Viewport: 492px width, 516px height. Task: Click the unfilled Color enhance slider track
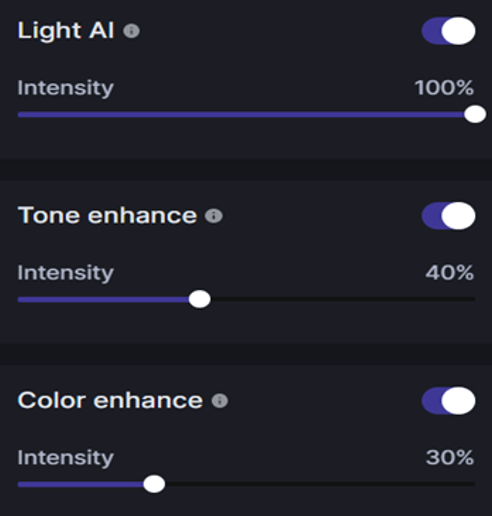(x=320, y=484)
